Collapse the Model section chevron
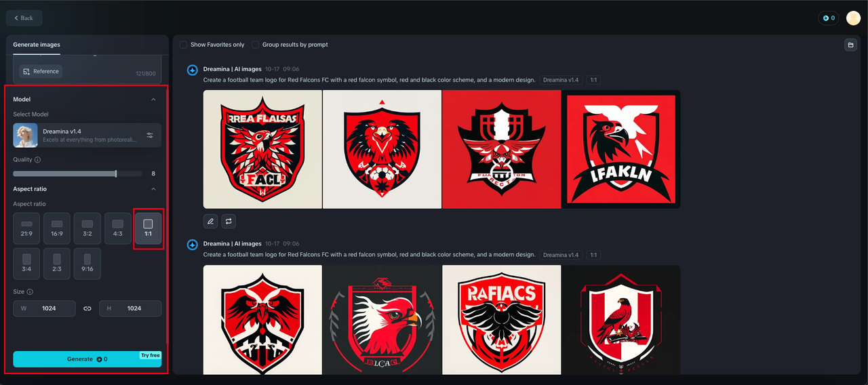The height and width of the screenshot is (385, 868). coord(153,100)
